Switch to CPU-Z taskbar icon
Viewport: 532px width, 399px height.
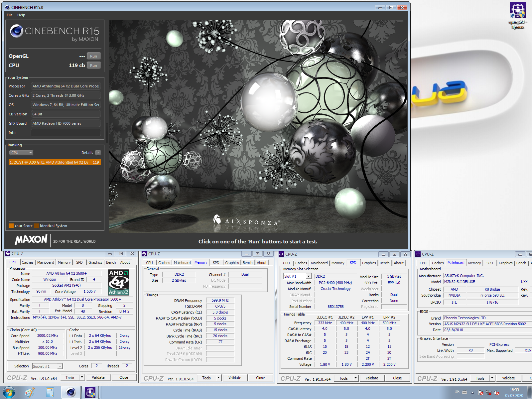(x=90, y=393)
